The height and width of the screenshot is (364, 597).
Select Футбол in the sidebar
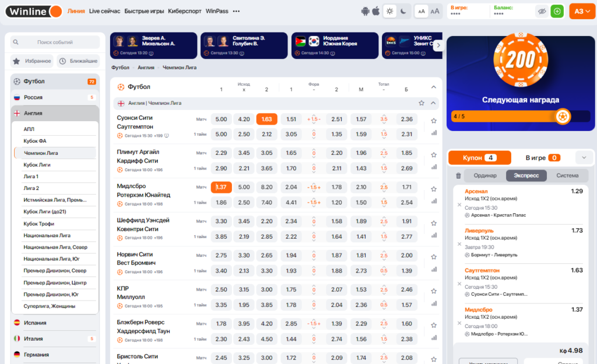click(55, 82)
